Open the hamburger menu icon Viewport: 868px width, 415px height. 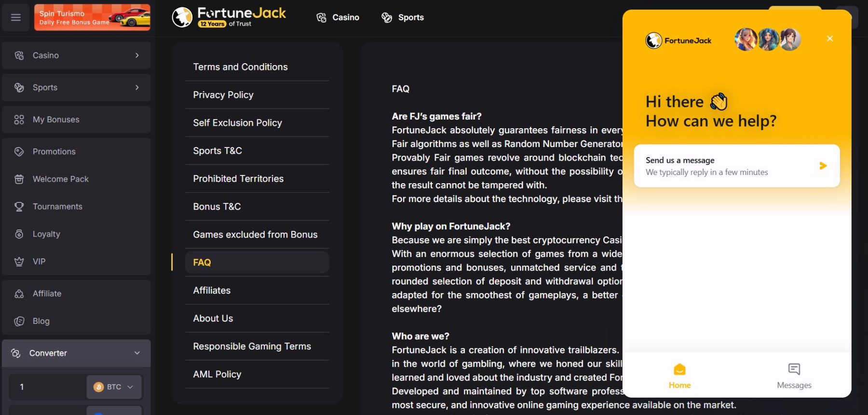pos(16,17)
